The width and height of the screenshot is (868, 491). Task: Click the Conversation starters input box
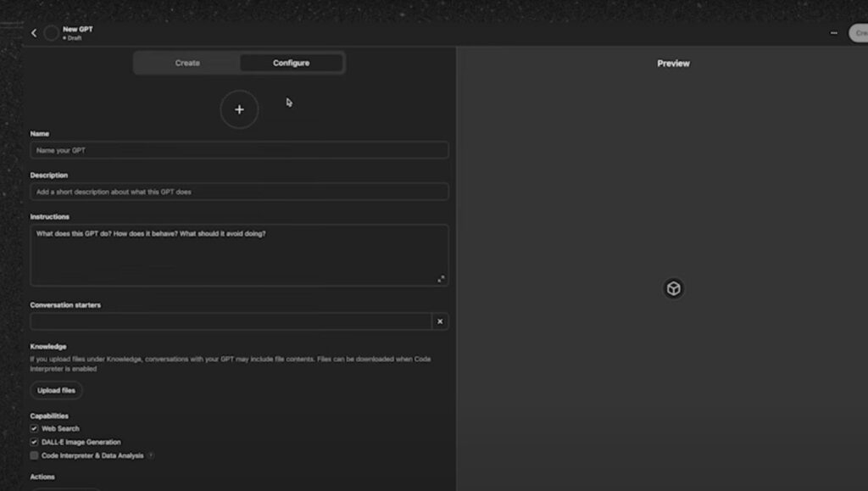(231, 321)
